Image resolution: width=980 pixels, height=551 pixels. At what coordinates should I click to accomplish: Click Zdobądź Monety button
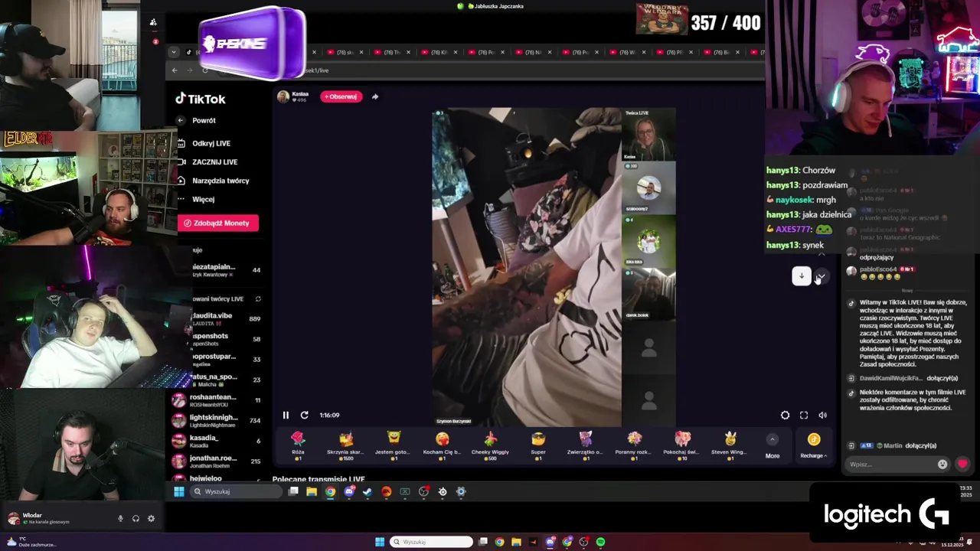218,223
